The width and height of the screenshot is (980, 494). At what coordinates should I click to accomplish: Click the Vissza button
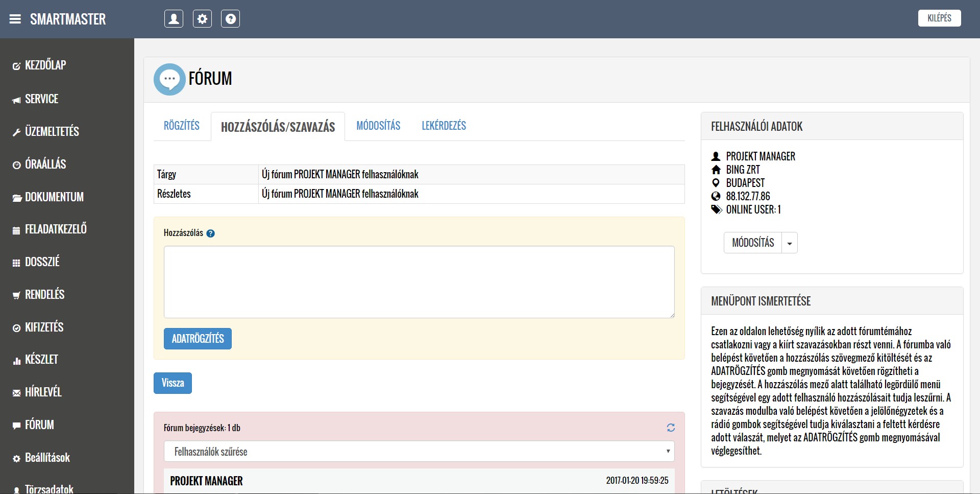click(173, 383)
